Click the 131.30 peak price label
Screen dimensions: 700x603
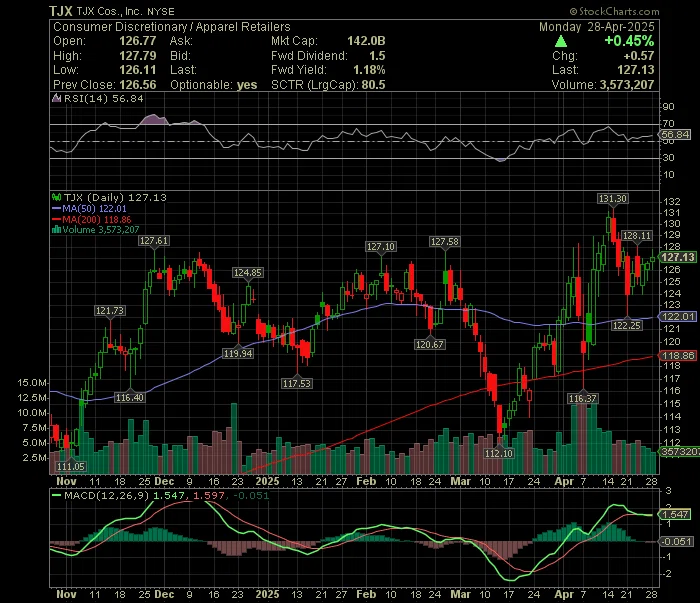pos(613,199)
